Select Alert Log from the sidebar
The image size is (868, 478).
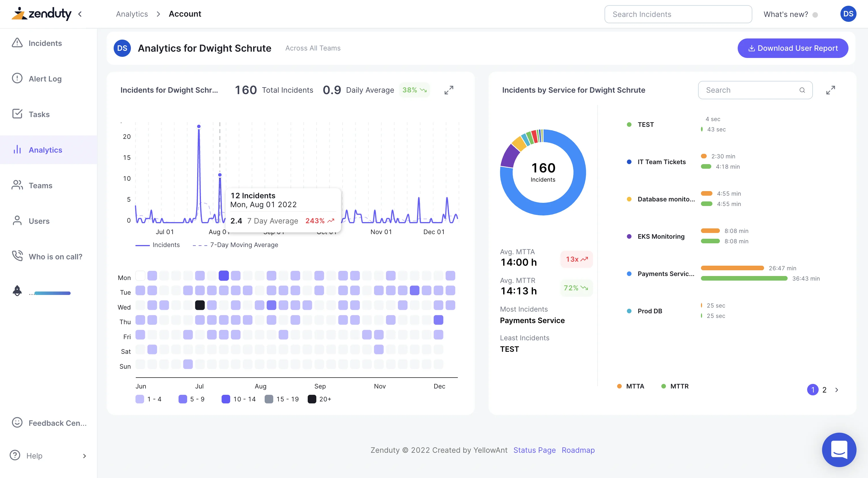pyautogui.click(x=44, y=79)
